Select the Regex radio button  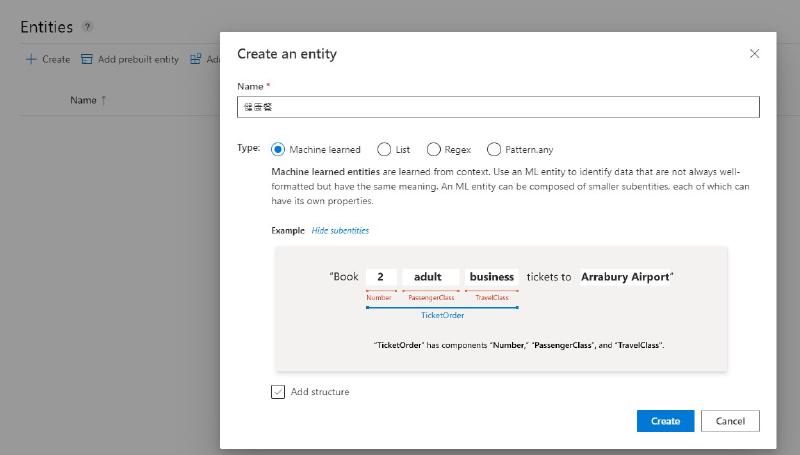(434, 149)
